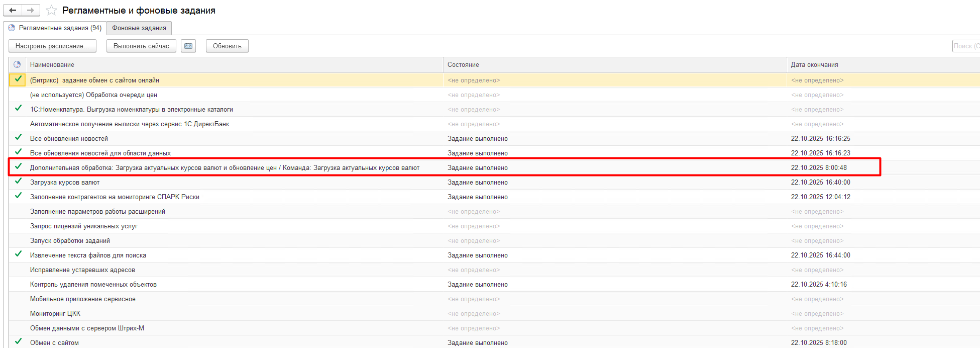Image resolution: width=980 pixels, height=348 pixels.
Task: Sort by the Наименование column header
Action: 52,64
